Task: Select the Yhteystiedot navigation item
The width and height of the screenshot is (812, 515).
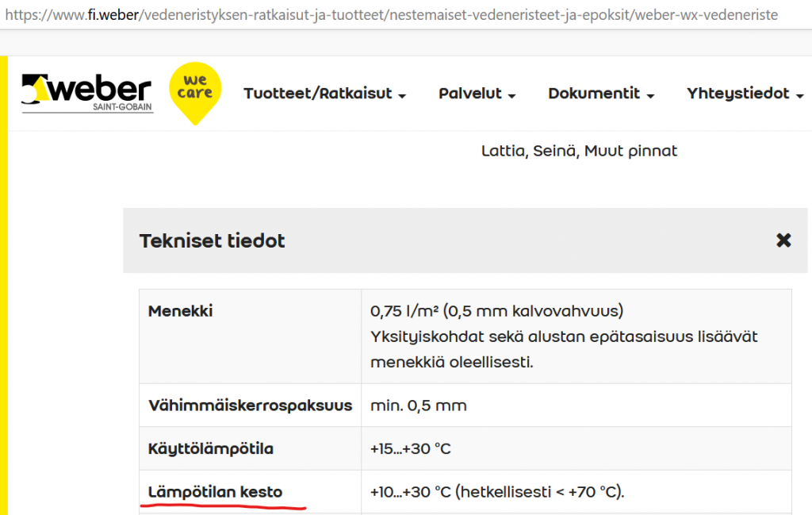Action: point(738,94)
